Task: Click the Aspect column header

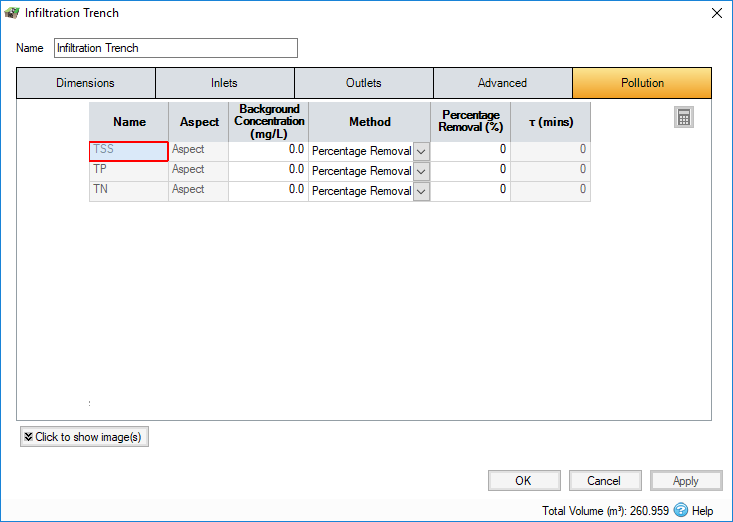Action: [199, 122]
